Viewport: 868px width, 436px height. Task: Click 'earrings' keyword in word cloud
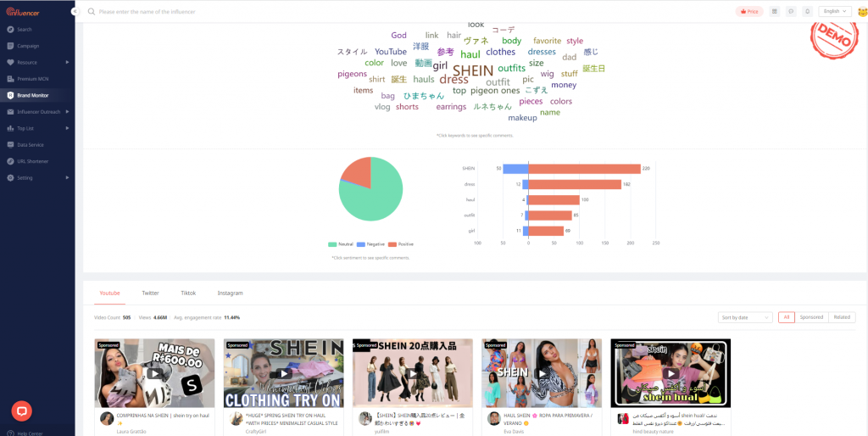pos(451,106)
